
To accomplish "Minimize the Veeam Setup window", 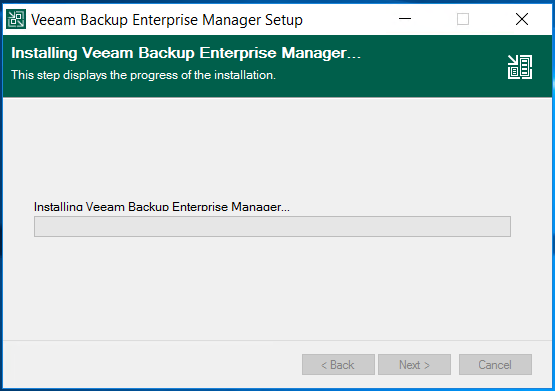I will tap(405, 19).
